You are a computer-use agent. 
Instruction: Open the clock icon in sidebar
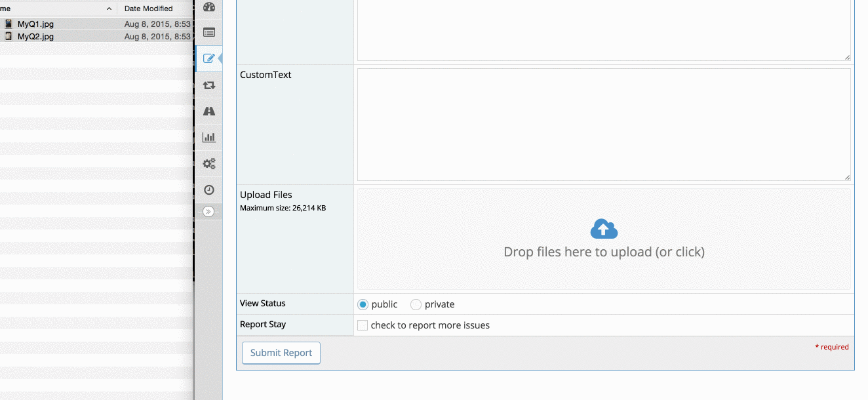[209, 190]
